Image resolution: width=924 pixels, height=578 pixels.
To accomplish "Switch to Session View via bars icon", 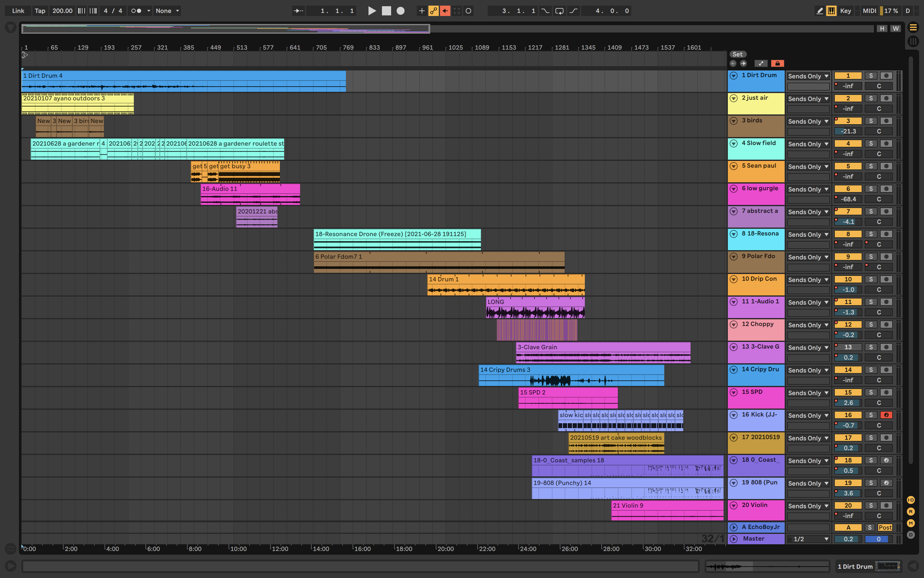I will click(x=913, y=41).
